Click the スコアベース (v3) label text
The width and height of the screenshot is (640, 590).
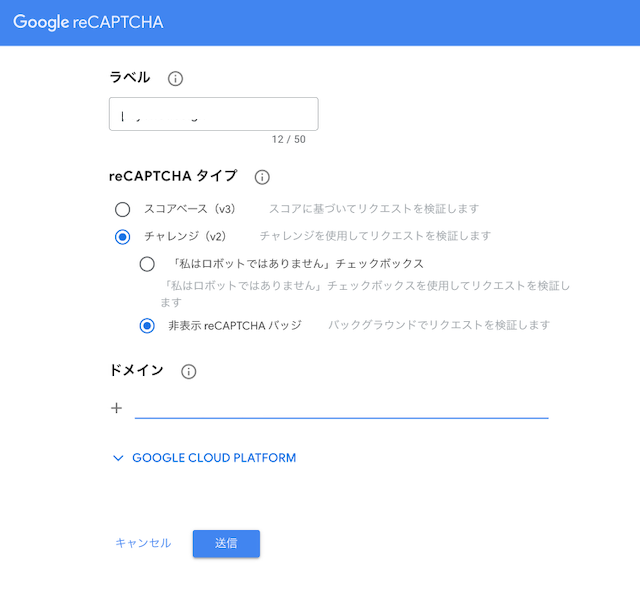[x=190, y=209]
